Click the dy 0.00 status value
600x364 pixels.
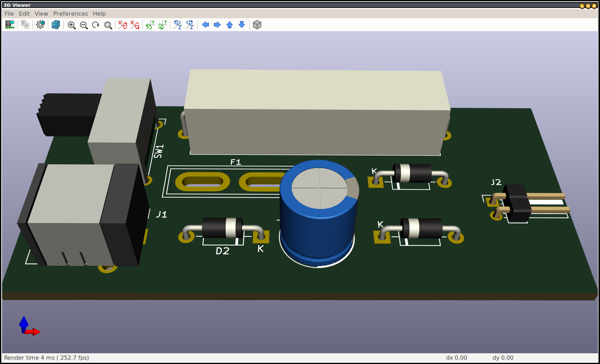(x=503, y=358)
